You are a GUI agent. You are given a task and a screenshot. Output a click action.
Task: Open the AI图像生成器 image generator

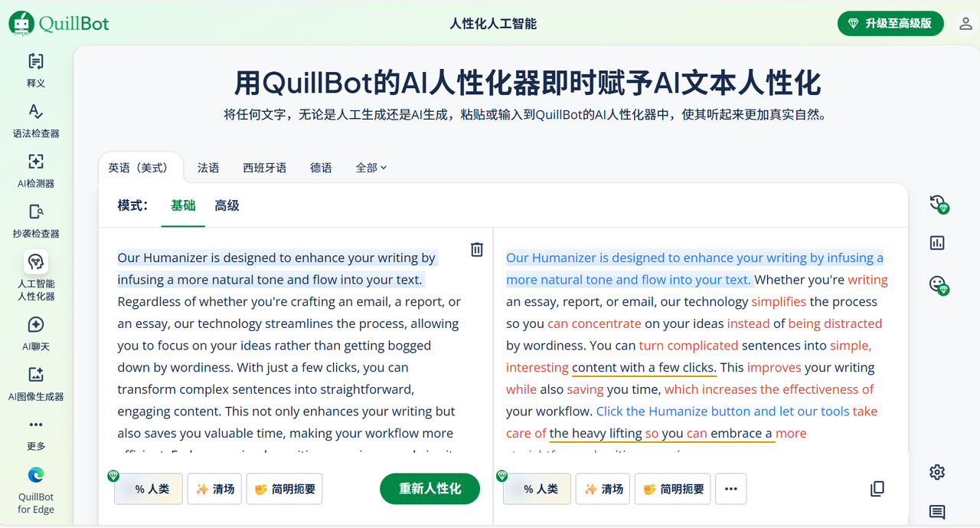pyautogui.click(x=36, y=384)
